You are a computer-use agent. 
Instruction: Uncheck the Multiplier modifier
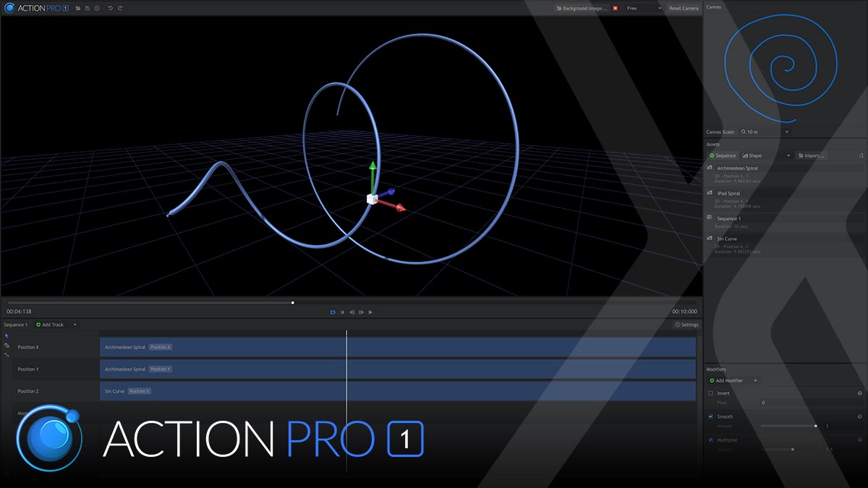click(x=711, y=440)
